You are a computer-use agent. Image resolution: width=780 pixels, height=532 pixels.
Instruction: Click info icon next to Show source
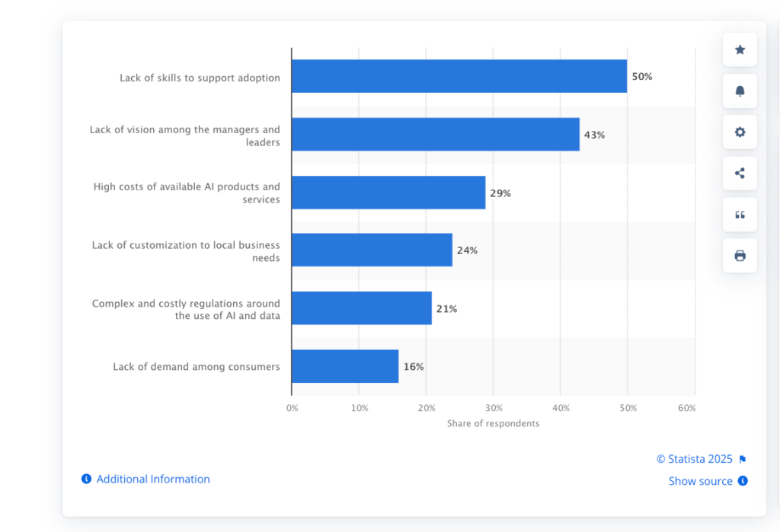pos(743,481)
